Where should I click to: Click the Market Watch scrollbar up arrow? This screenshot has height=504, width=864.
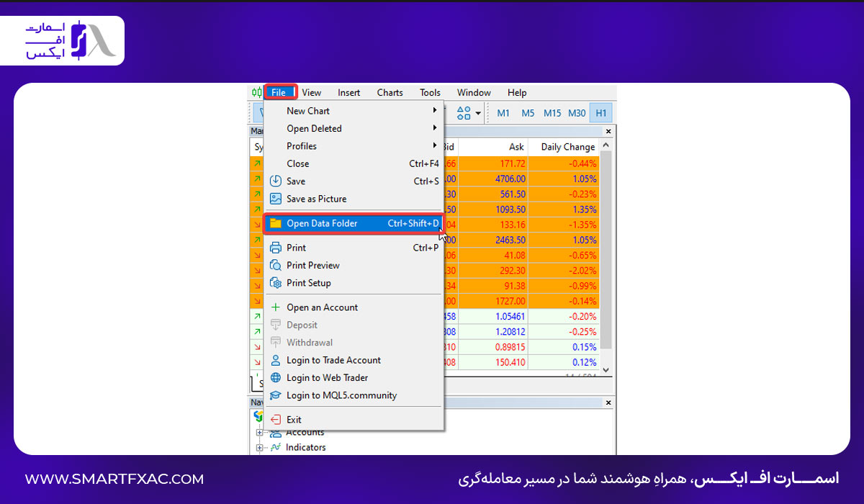[606, 146]
